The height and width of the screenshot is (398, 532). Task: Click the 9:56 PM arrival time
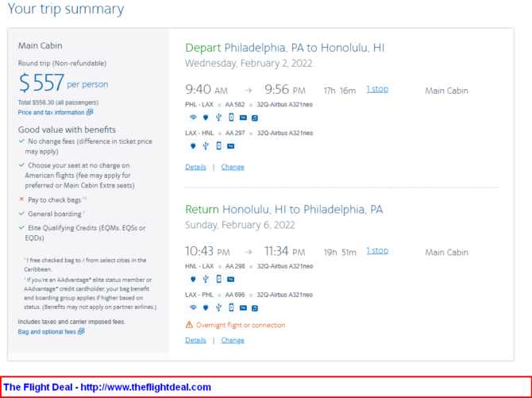click(x=285, y=90)
